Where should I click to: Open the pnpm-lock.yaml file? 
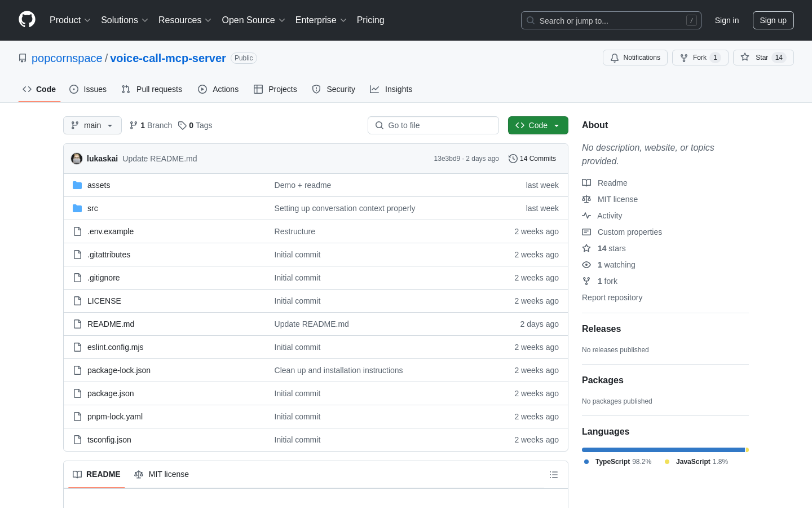click(115, 417)
